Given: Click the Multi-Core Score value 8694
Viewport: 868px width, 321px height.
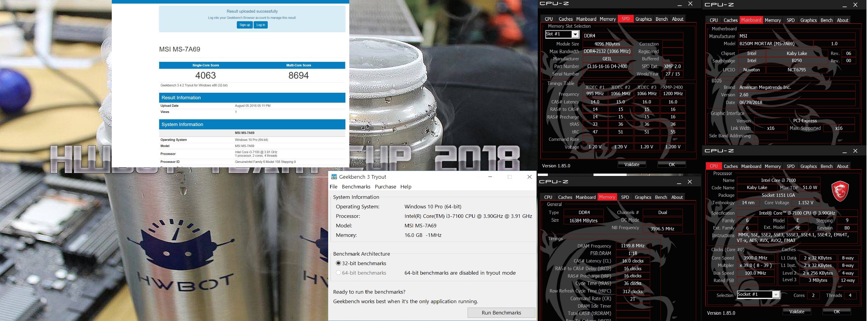Looking at the screenshot, I should [298, 75].
